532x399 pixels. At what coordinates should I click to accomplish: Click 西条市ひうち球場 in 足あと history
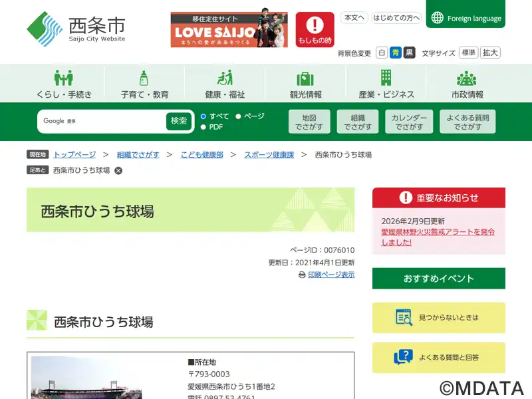[81, 170]
